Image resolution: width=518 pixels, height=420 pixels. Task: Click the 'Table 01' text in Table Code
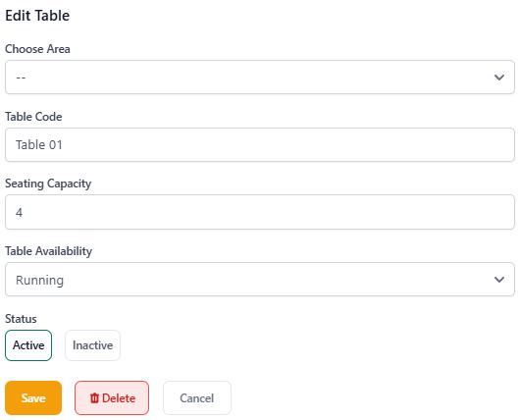(x=39, y=144)
